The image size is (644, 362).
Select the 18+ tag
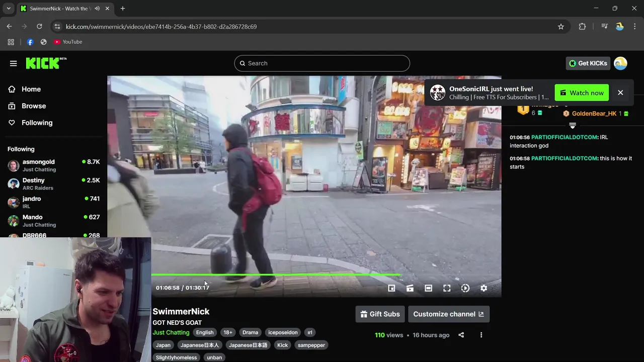tap(228, 332)
